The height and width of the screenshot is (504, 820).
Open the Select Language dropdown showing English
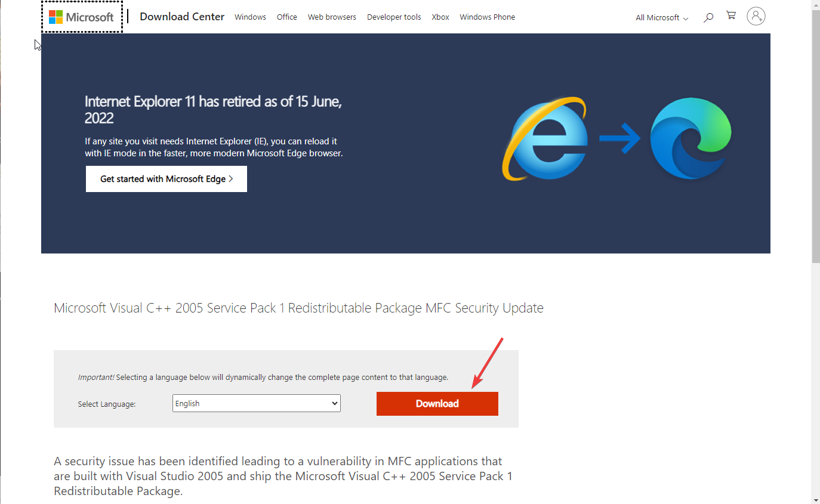(x=257, y=404)
